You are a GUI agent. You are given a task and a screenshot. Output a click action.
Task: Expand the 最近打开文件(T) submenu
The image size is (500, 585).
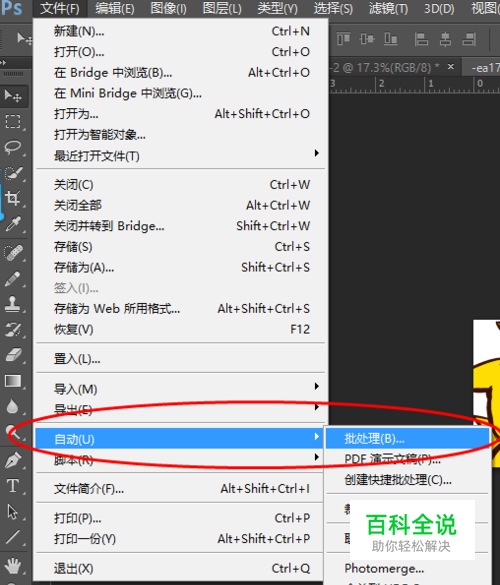[181, 156]
